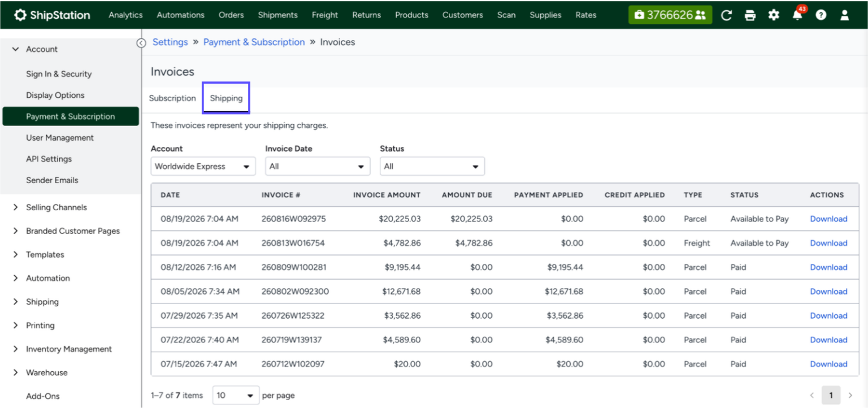The width and height of the screenshot is (868, 408).
Task: Open notifications bell with 43 badge
Action: point(797,15)
